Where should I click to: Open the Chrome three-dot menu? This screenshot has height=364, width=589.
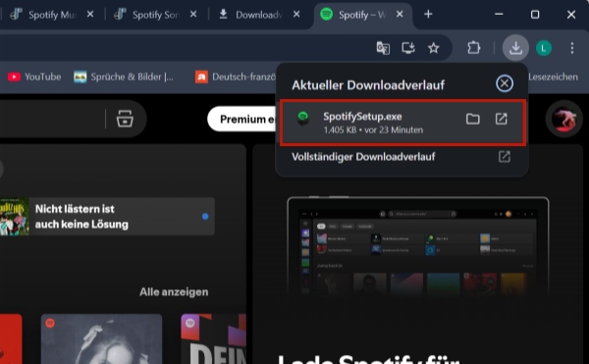pos(571,48)
